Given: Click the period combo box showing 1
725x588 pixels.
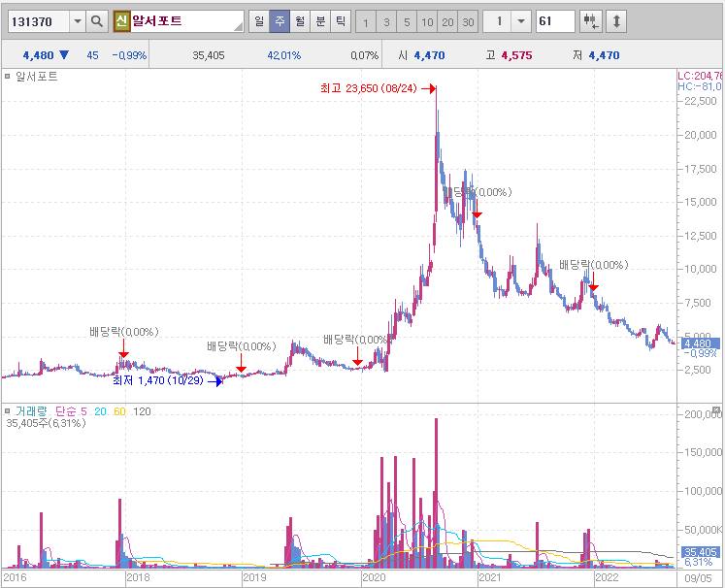Looking at the screenshot, I should pos(506,21).
